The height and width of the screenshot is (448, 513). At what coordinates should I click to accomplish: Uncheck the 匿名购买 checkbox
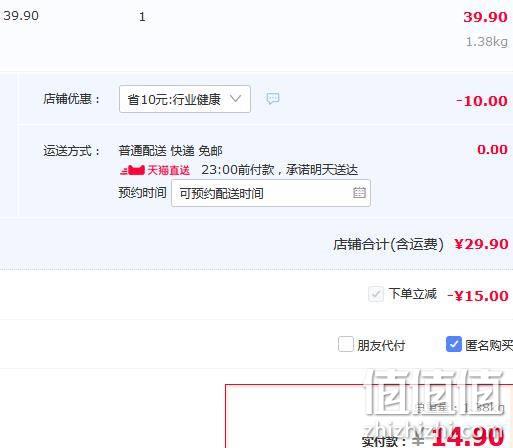(454, 344)
